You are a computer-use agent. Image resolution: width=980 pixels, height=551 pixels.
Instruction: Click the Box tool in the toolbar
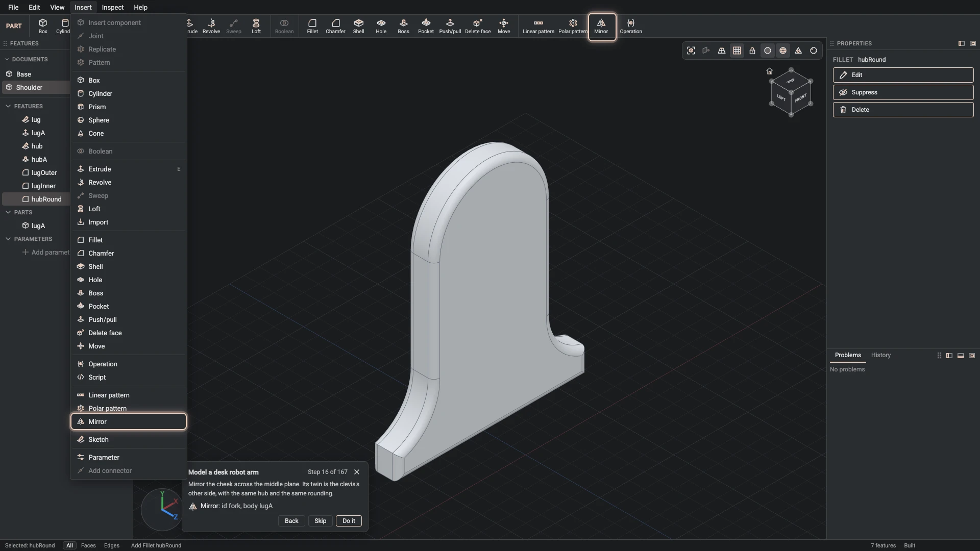tap(43, 27)
